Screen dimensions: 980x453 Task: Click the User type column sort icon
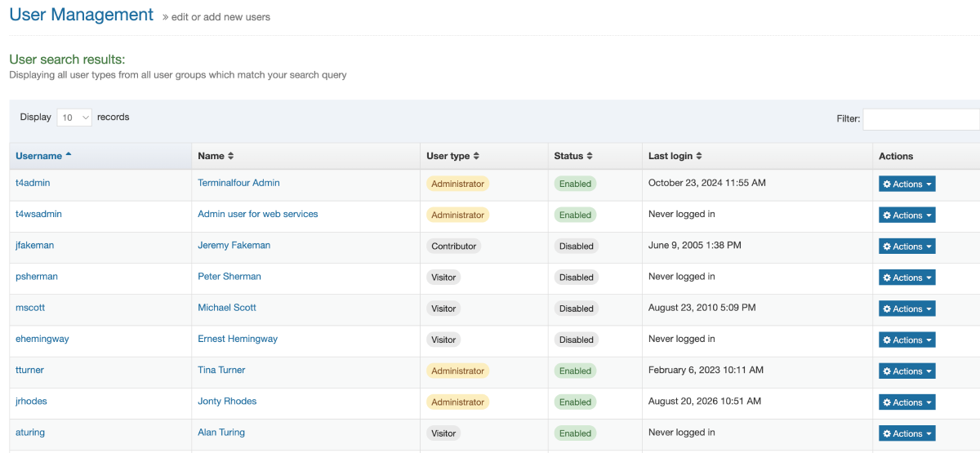(476, 156)
